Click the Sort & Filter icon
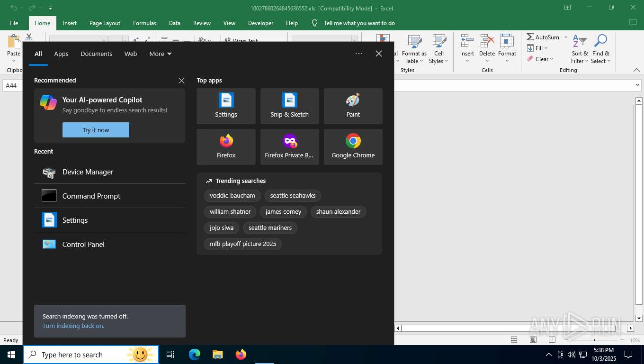 click(x=579, y=41)
